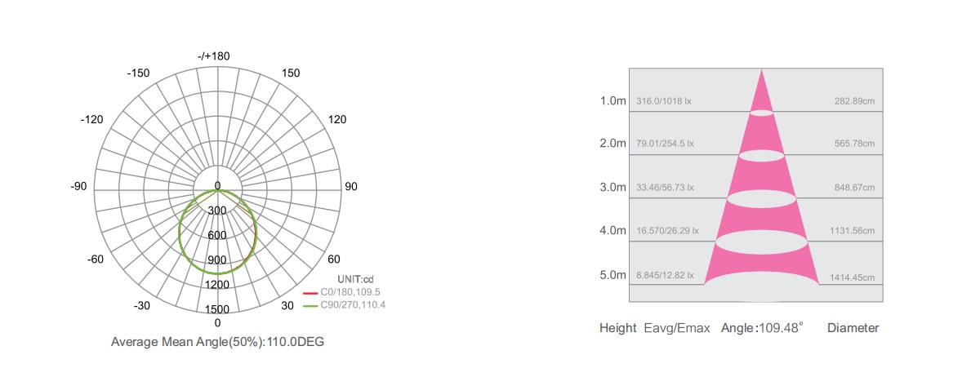Click the green C90/270 legend line

pos(310,305)
